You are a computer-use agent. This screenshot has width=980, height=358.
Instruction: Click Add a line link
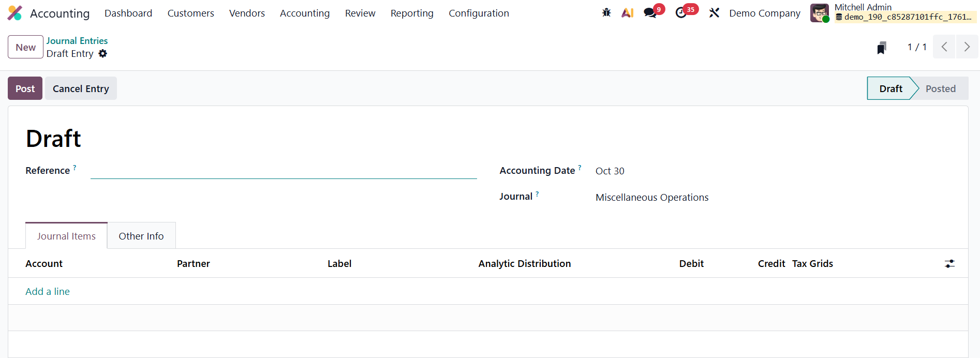pyautogui.click(x=48, y=291)
